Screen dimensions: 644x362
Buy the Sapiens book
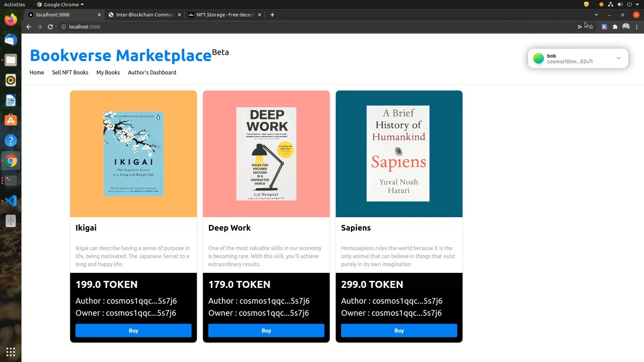point(399,330)
